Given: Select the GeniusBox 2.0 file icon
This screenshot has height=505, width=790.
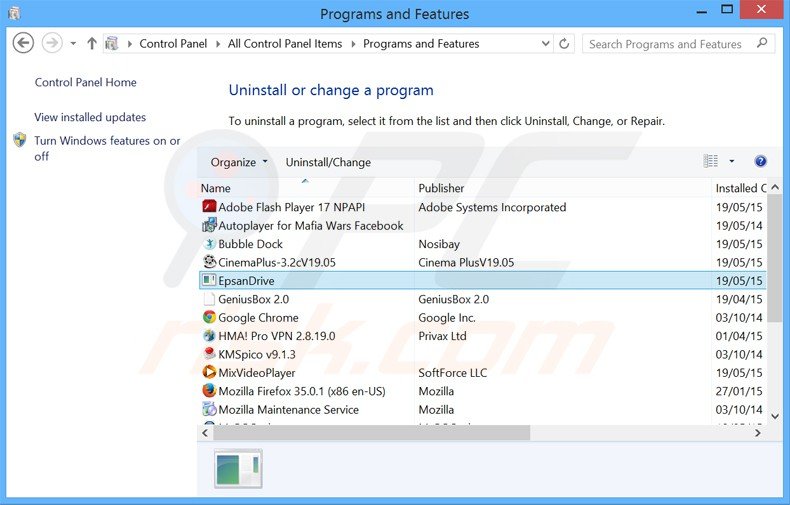Looking at the screenshot, I should 209,299.
